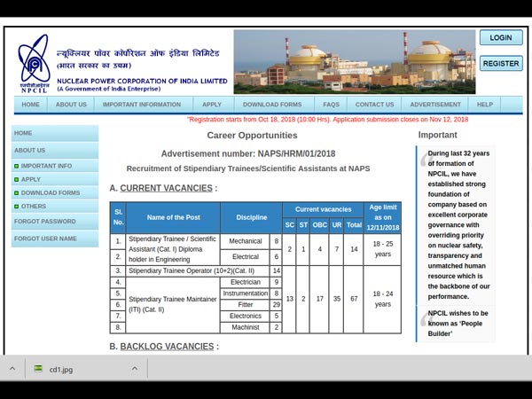The height and width of the screenshot is (399, 532).
Task: Click the NPCIL logo
Action: (34, 64)
